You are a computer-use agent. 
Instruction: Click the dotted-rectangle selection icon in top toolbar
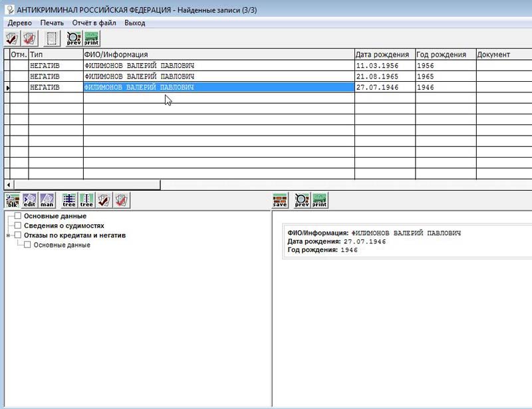coord(51,38)
